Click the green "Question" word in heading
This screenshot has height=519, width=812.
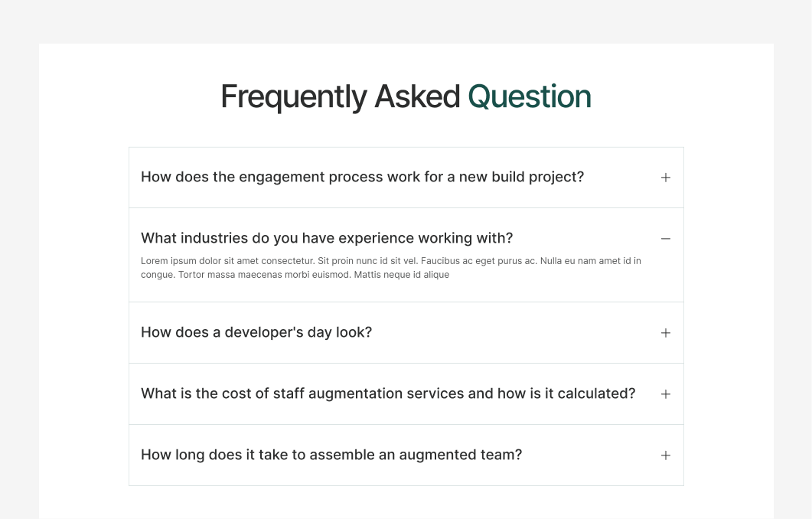[530, 97]
